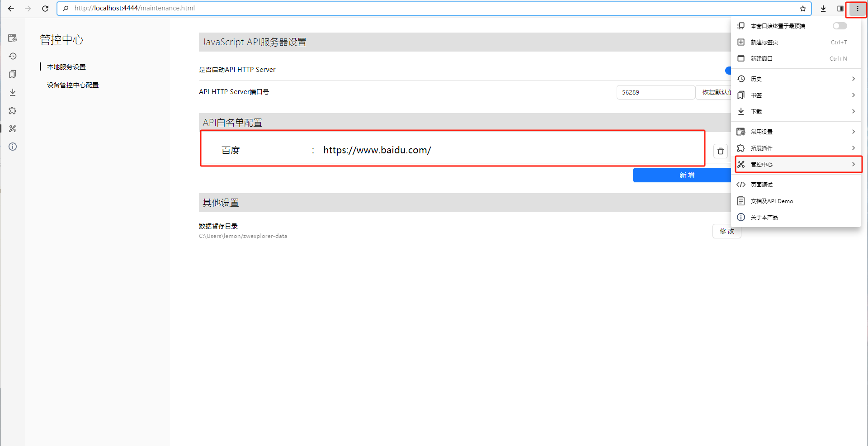Click the 书签 icon in menu
Image resolution: width=868 pixels, height=446 pixels.
(x=741, y=95)
